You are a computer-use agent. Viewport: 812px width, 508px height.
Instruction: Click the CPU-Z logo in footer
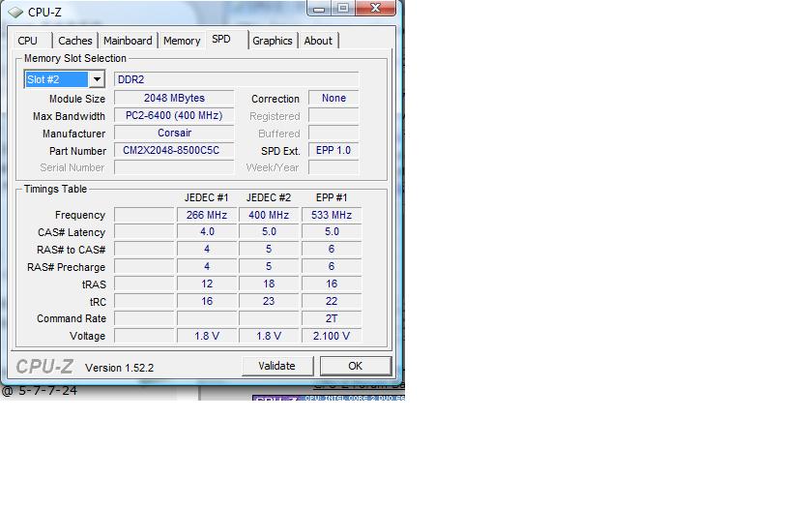[45, 367]
